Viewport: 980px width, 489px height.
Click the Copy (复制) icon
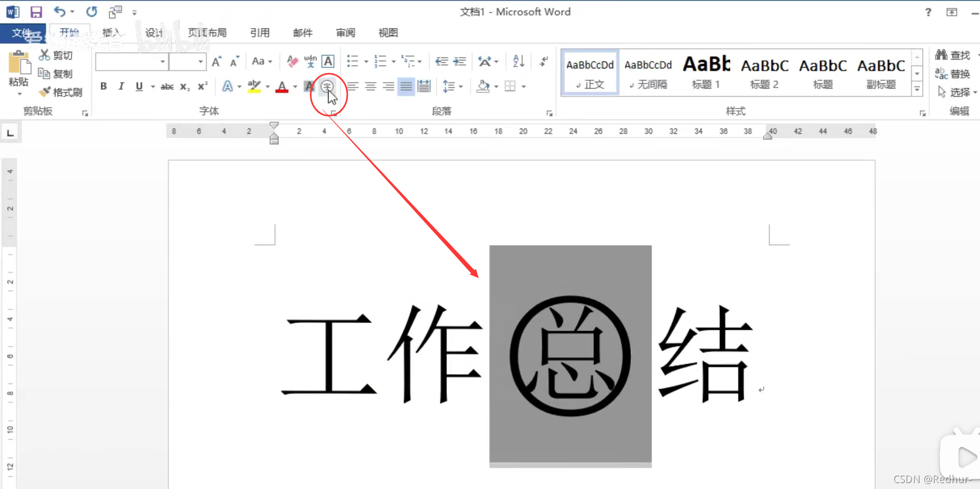coord(44,74)
